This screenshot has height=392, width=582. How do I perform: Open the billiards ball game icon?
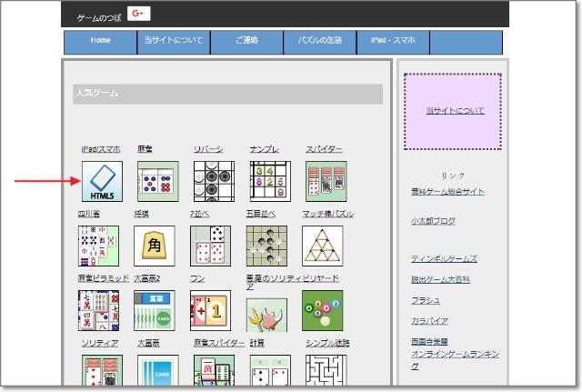click(322, 311)
